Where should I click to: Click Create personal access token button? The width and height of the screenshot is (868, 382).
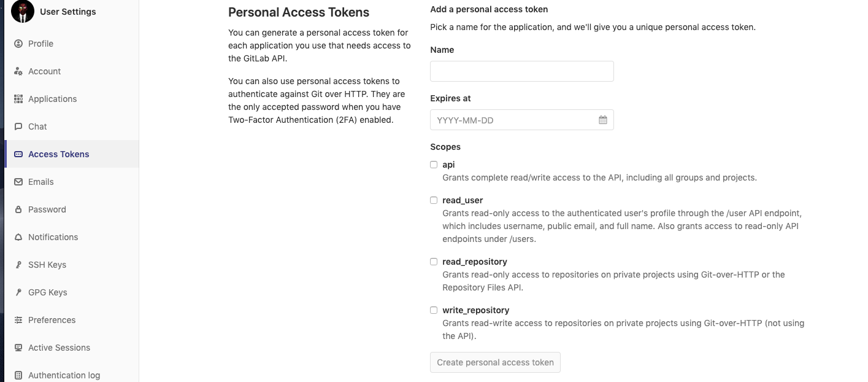pyautogui.click(x=495, y=362)
